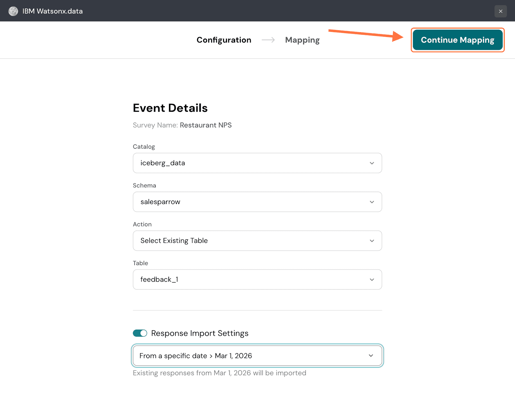Click the chevron in the Table field
This screenshot has height=420, width=515.
pyautogui.click(x=372, y=280)
